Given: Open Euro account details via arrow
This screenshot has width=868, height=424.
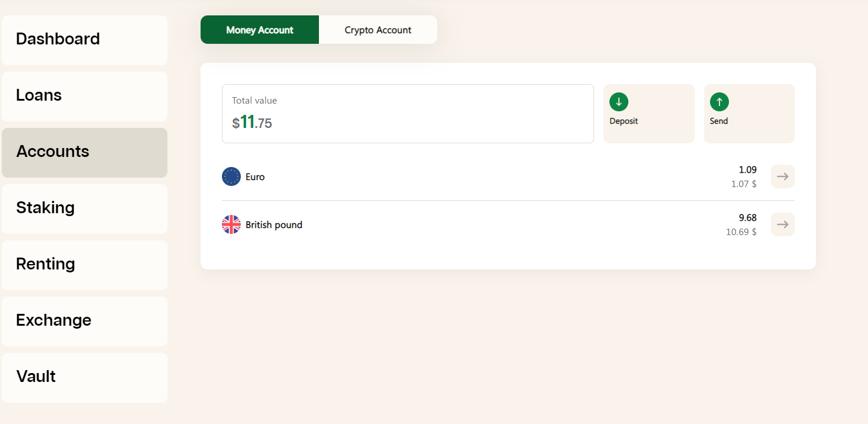Looking at the screenshot, I should tap(783, 176).
